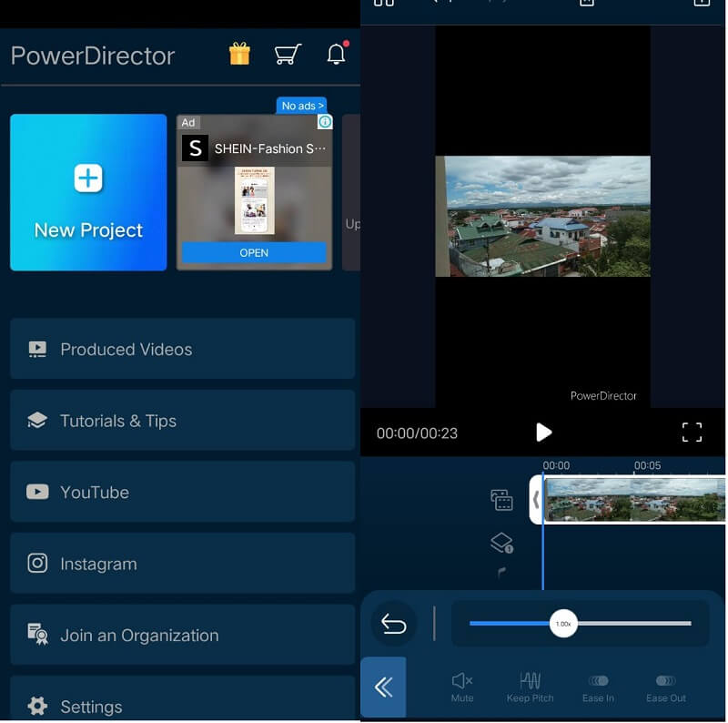This screenshot has height=723, width=728.
Task: Expand clip's left trim handle
Action: pos(536,499)
